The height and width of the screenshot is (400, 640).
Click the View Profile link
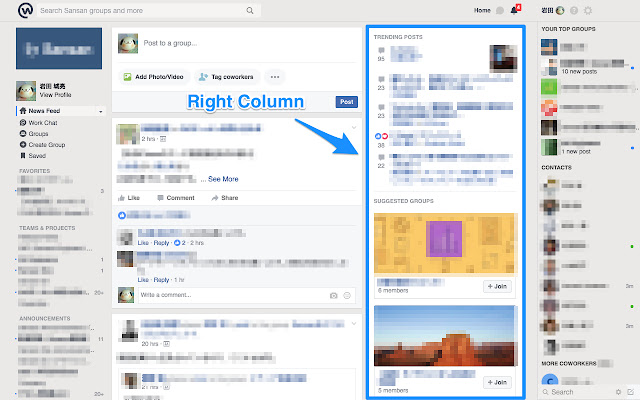(x=56, y=95)
